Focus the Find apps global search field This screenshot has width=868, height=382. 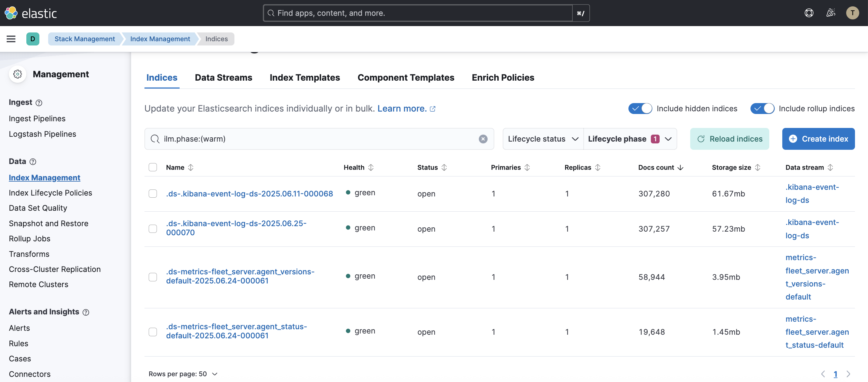[418, 13]
